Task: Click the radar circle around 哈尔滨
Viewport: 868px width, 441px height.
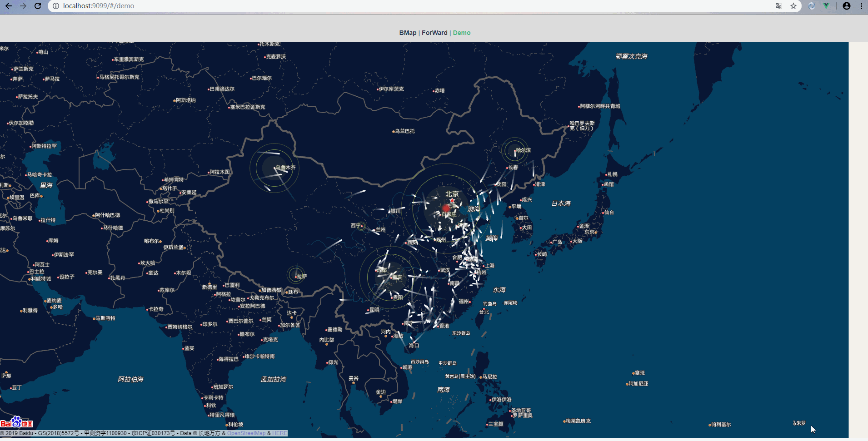Action: 514,150
